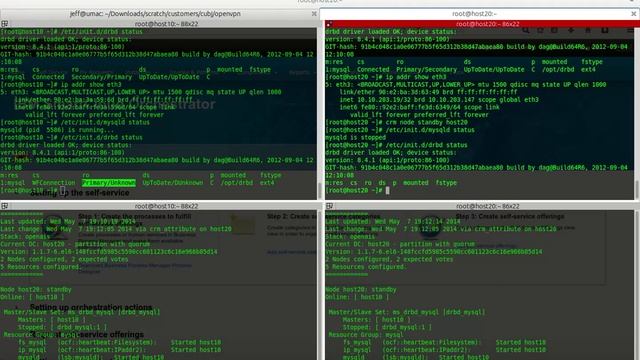Viewport: 640px width, 360px height.
Task: Click 'Online: [ host10 ]' in bottom host20 pane
Action: [358, 297]
